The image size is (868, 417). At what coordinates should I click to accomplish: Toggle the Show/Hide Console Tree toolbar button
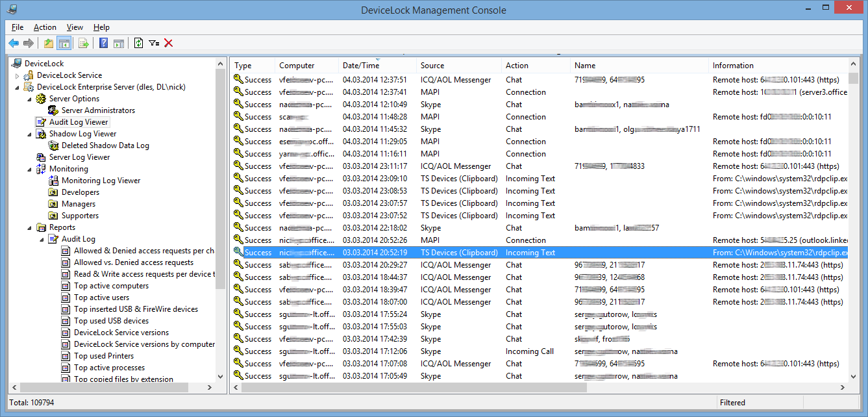coord(64,44)
